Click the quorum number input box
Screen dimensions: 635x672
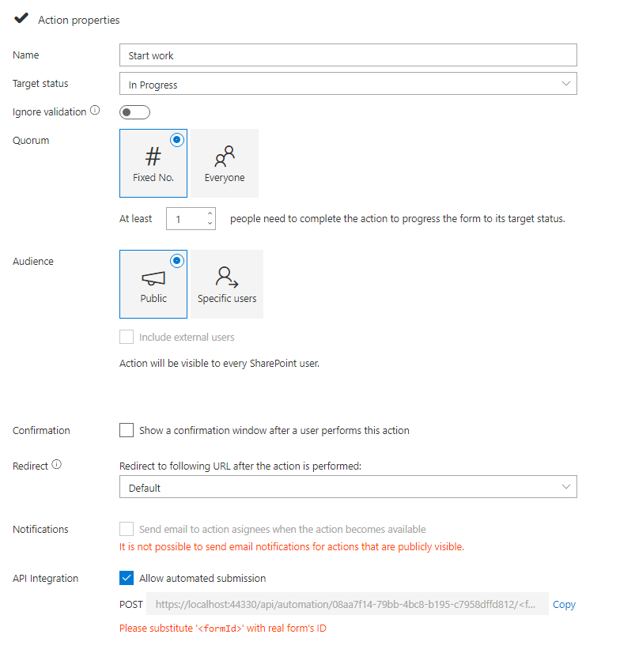184,219
